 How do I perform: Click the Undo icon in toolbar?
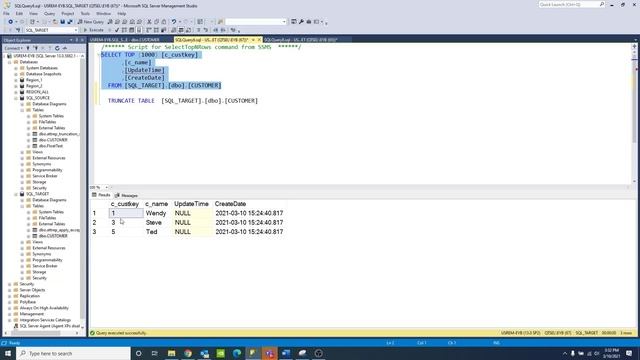[x=174, y=22]
